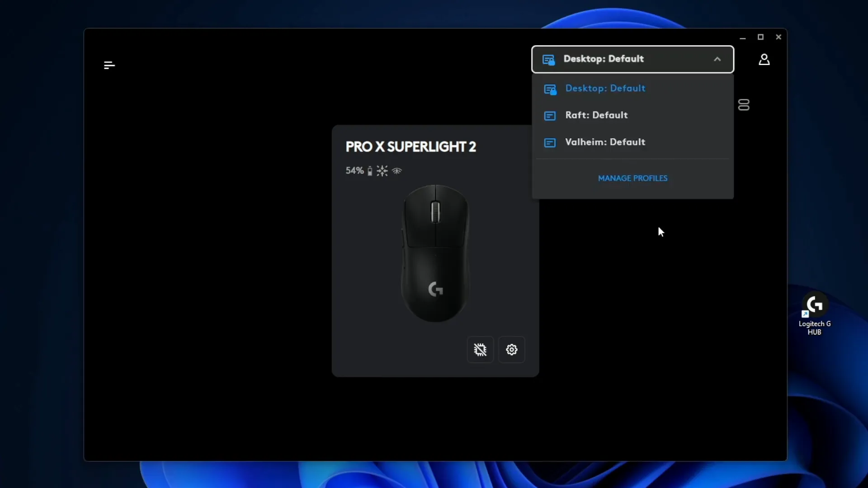The width and height of the screenshot is (868, 488).
Task: Click the MANAGE PROFILES link
Action: coord(632,178)
